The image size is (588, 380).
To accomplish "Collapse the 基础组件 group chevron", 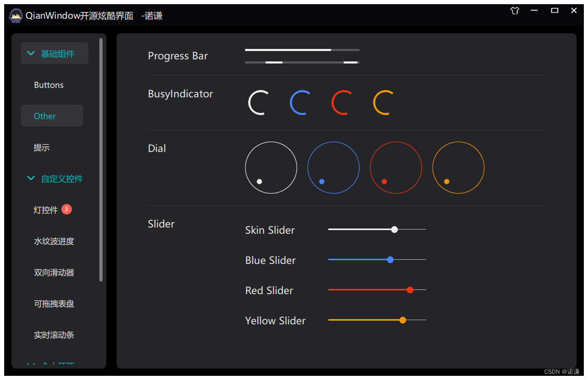I will [x=31, y=53].
